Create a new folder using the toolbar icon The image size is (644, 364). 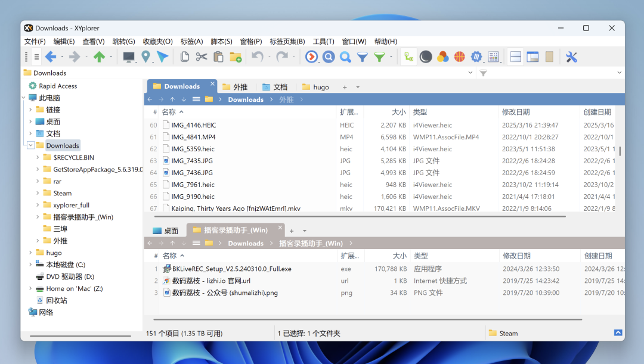pyautogui.click(x=235, y=57)
